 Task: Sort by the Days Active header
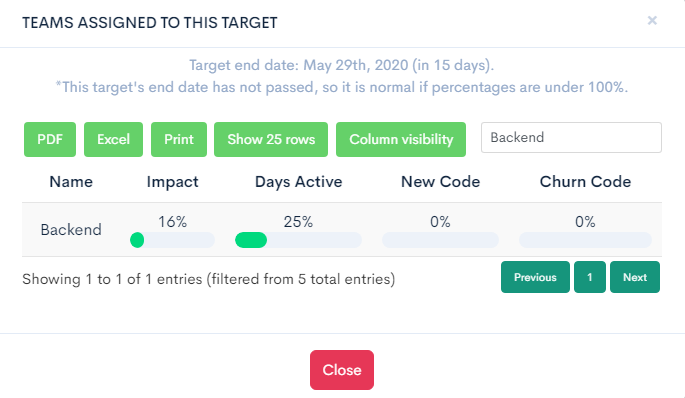coord(298,182)
